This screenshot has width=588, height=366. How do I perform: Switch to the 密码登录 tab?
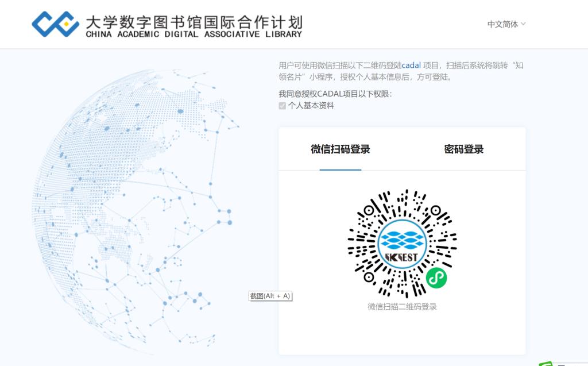tap(464, 149)
